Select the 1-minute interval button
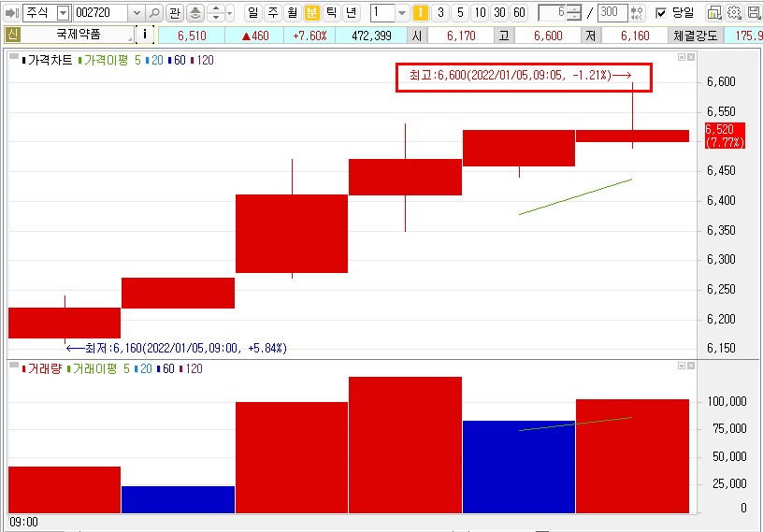This screenshot has width=763, height=532. tap(421, 13)
